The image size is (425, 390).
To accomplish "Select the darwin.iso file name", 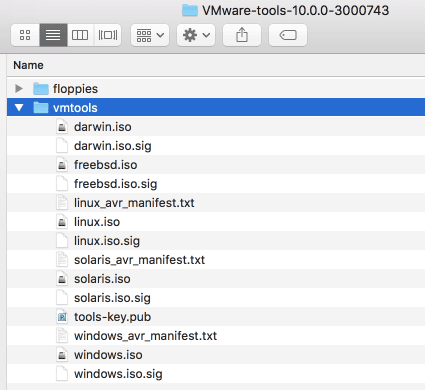I will [x=103, y=127].
